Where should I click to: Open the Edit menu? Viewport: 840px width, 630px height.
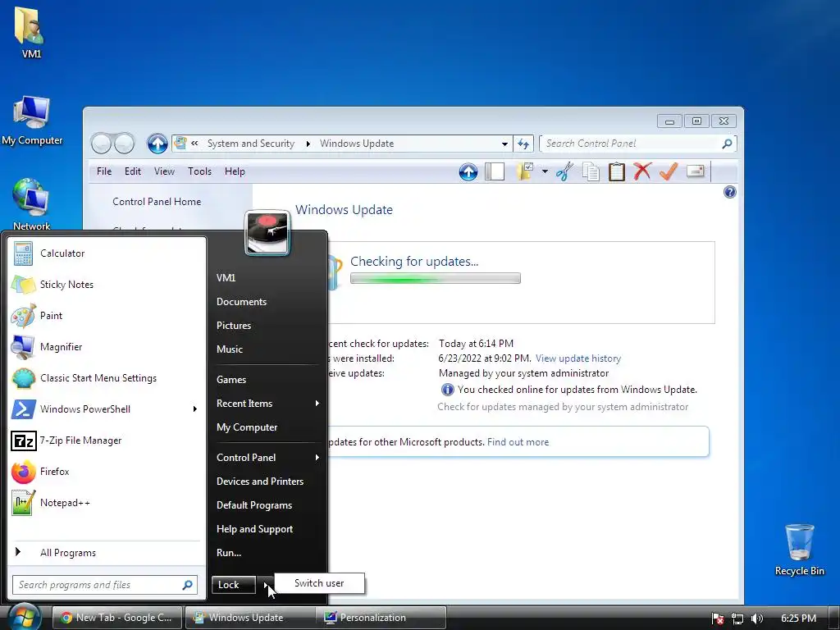pos(132,171)
